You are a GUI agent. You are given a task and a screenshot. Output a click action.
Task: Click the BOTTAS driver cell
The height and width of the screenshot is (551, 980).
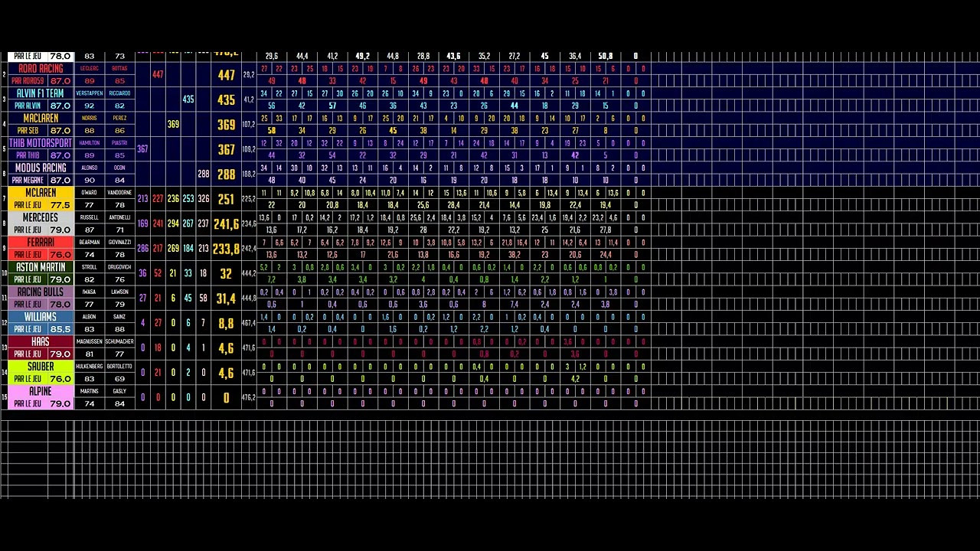119,68
